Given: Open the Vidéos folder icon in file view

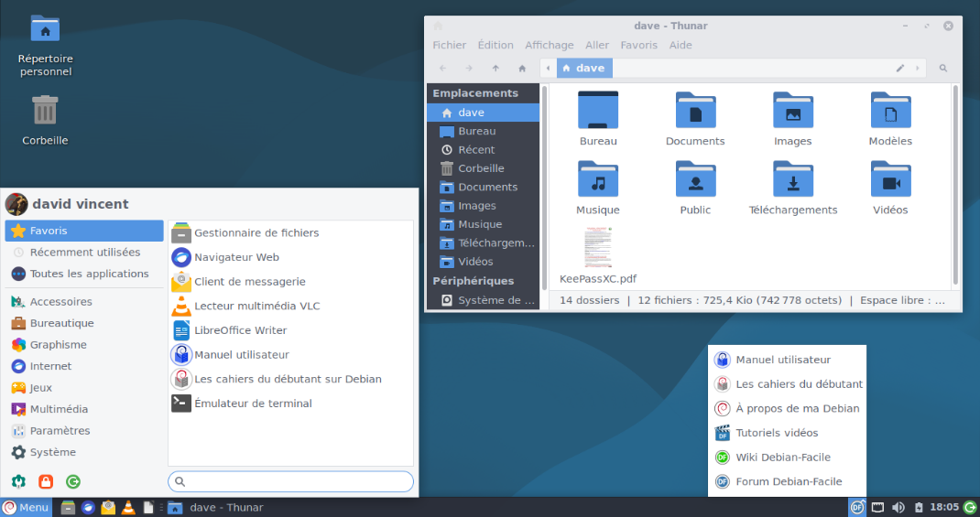Looking at the screenshot, I should (890, 179).
